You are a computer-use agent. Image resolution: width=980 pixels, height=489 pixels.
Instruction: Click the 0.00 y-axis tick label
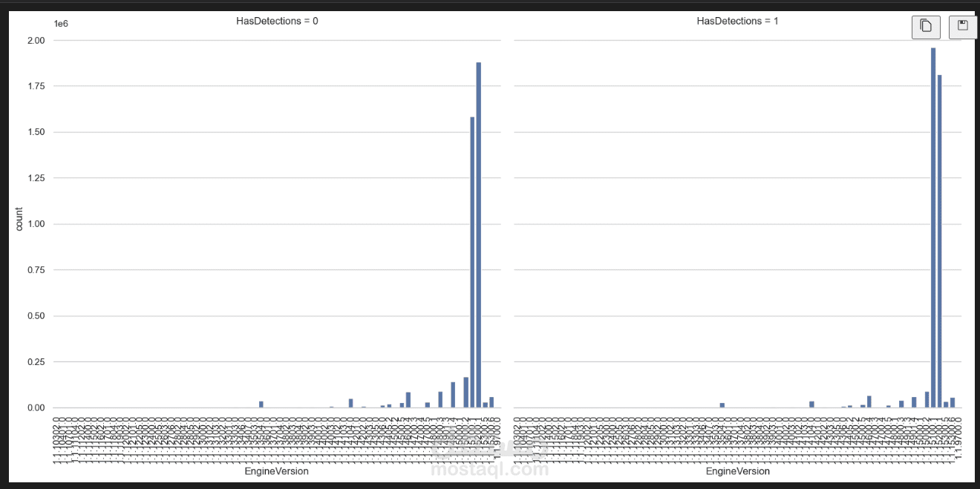tap(36, 408)
